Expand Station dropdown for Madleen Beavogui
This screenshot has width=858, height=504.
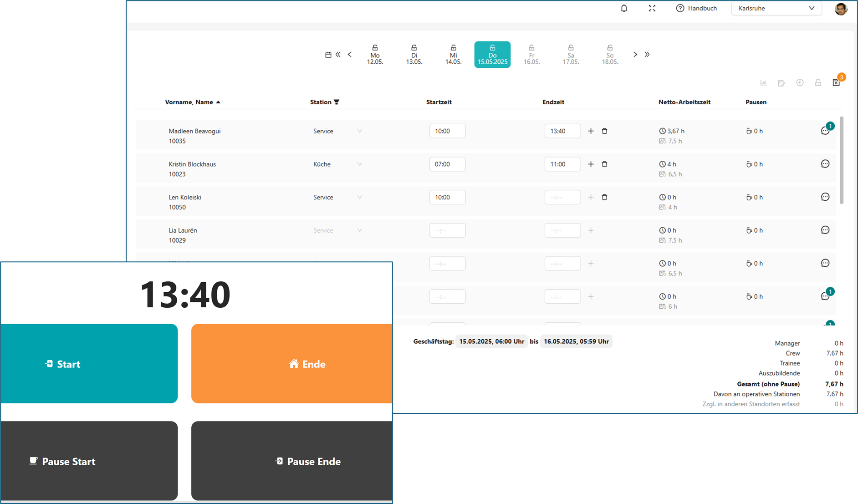click(x=359, y=131)
